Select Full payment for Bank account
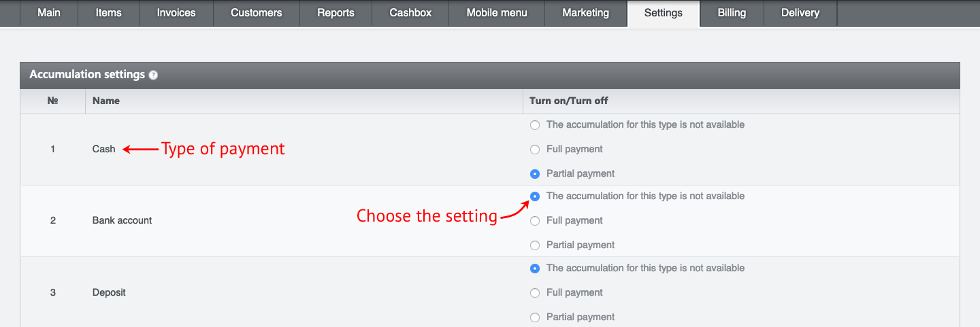This screenshot has width=980, height=327. [535, 221]
